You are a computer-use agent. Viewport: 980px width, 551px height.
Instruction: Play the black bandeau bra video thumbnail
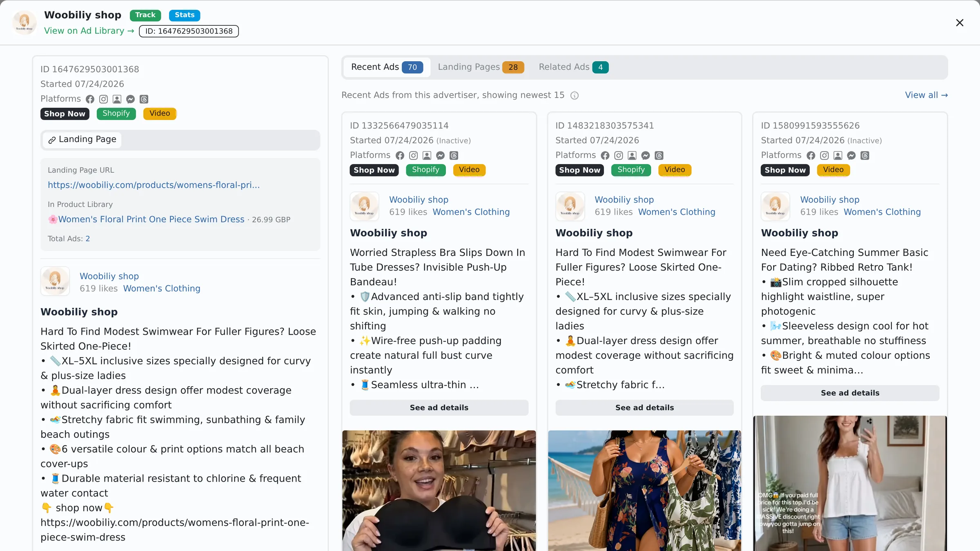click(x=439, y=491)
